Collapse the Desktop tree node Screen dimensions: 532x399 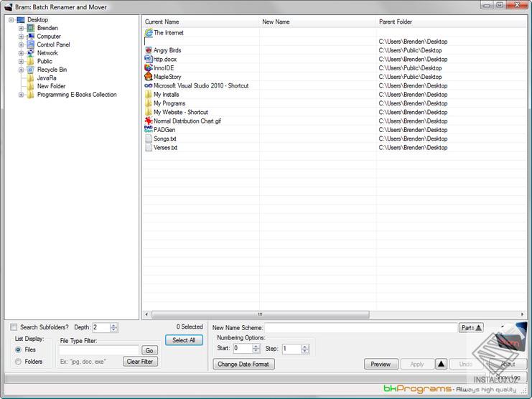pos(11,20)
